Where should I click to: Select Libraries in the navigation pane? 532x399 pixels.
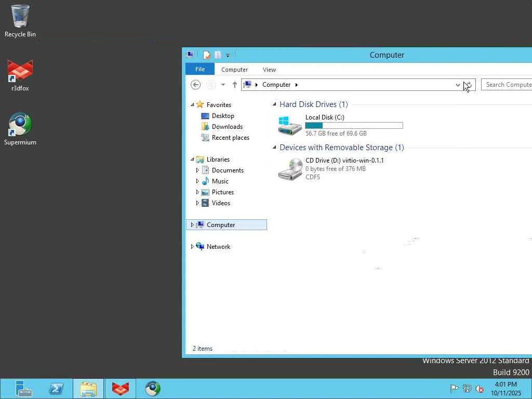[218, 159]
